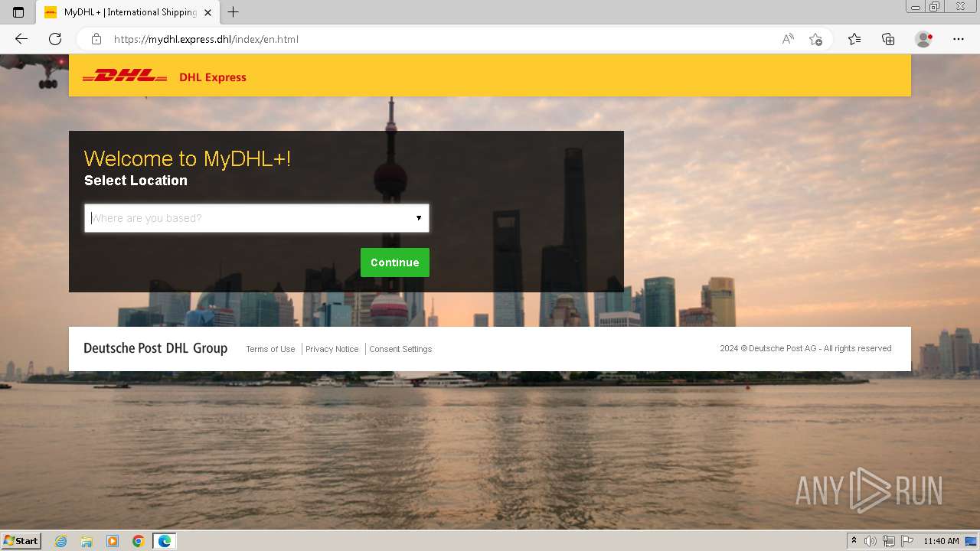Open the Windows Start button
Image resolution: width=980 pixels, height=551 pixels.
[21, 540]
